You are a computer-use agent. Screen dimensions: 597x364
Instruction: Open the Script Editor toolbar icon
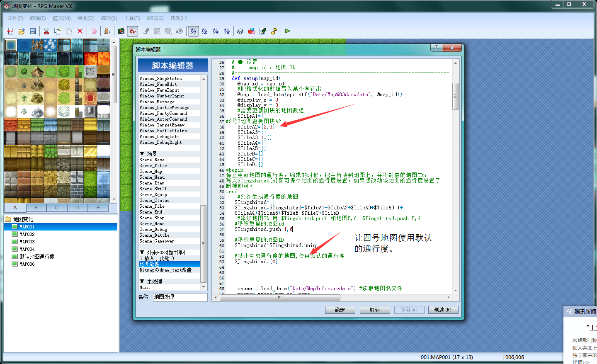(x=262, y=31)
